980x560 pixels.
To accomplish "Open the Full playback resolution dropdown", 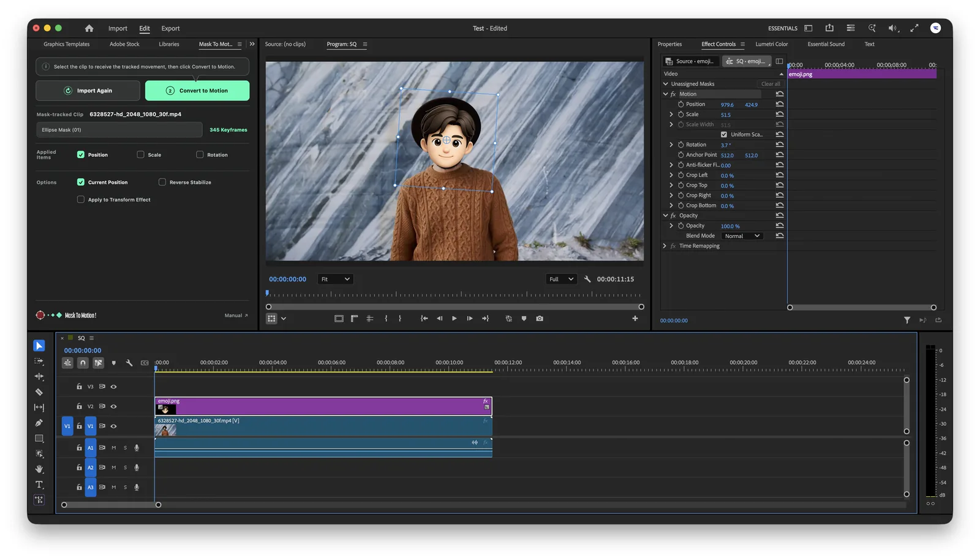I will [561, 279].
